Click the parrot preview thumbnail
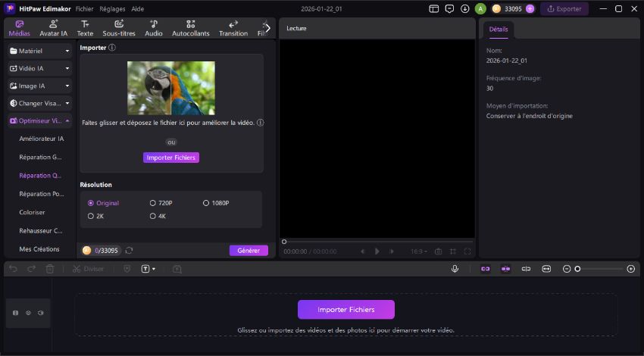 pyautogui.click(x=171, y=88)
